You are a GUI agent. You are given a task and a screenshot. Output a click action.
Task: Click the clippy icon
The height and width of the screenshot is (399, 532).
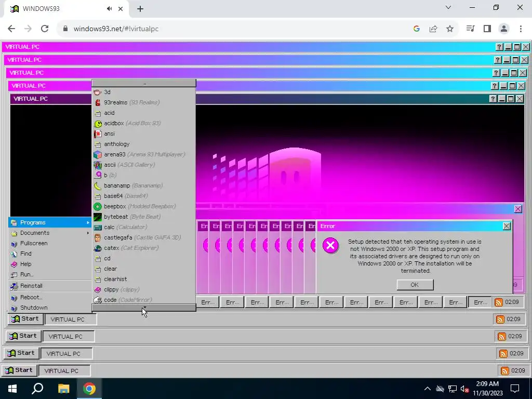pos(98,290)
